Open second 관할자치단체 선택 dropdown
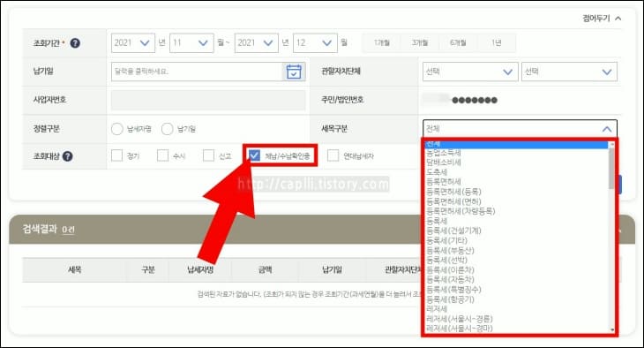 (569, 72)
